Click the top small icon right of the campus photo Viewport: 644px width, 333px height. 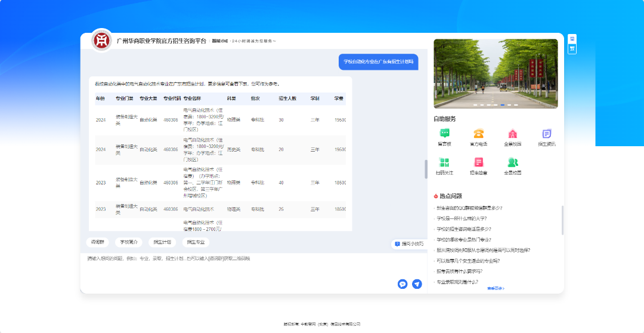pos(572,38)
